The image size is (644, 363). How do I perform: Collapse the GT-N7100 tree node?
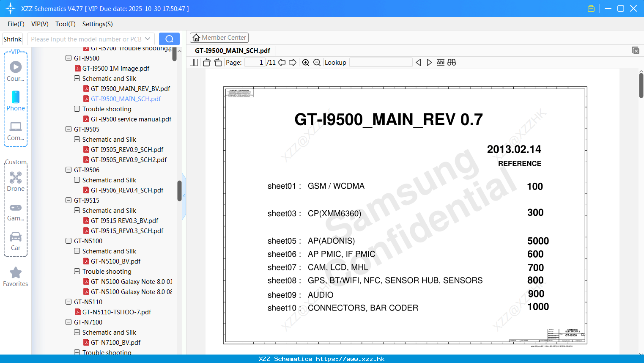point(69,322)
